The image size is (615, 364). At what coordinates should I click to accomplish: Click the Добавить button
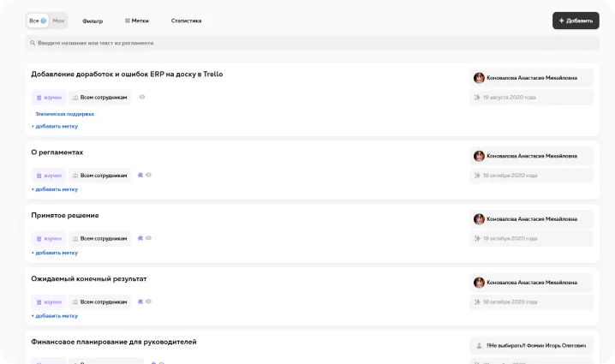(576, 21)
